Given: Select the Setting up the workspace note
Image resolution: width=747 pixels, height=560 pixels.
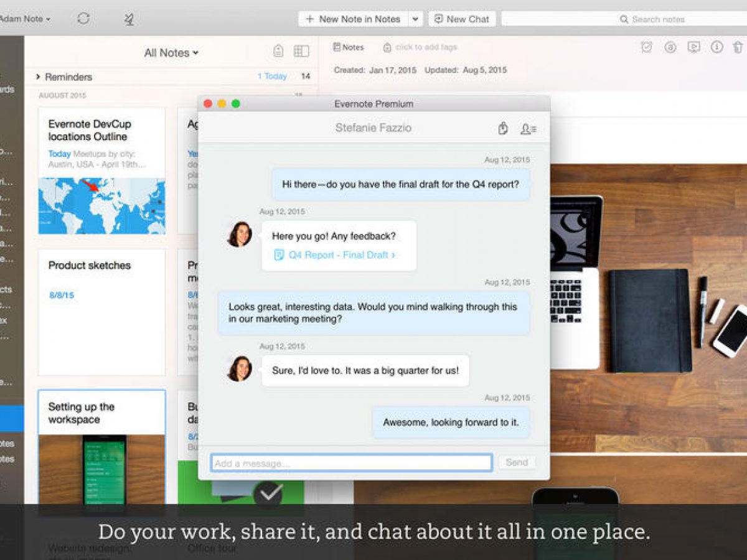Looking at the screenshot, I should (102, 447).
